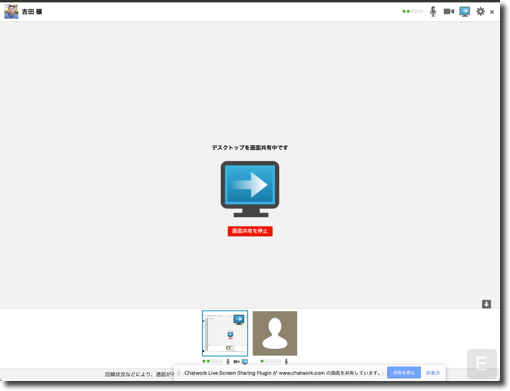The image size is (510, 391).
Task: Toggle screen sharing monitor icon in top toolbar
Action: tap(465, 12)
